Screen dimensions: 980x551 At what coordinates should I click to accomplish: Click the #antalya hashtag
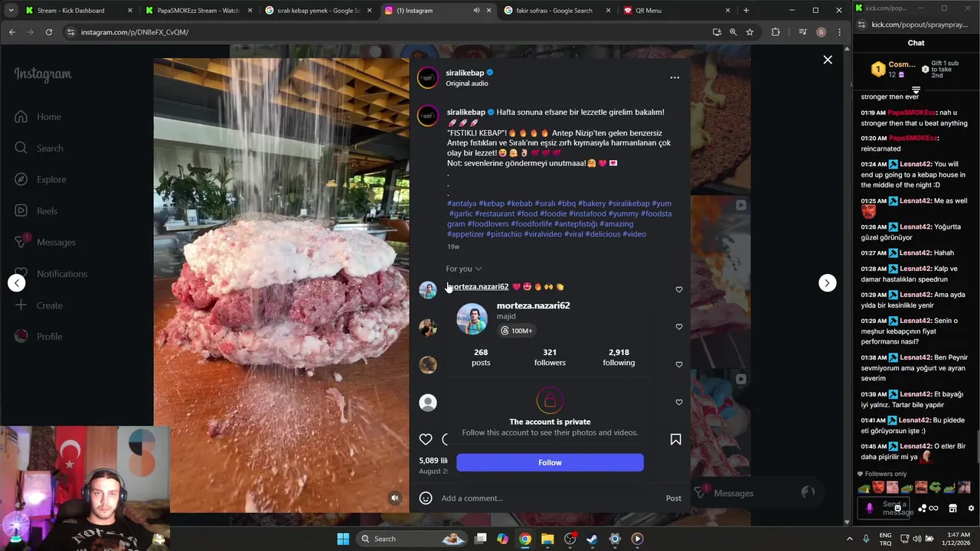462,204
